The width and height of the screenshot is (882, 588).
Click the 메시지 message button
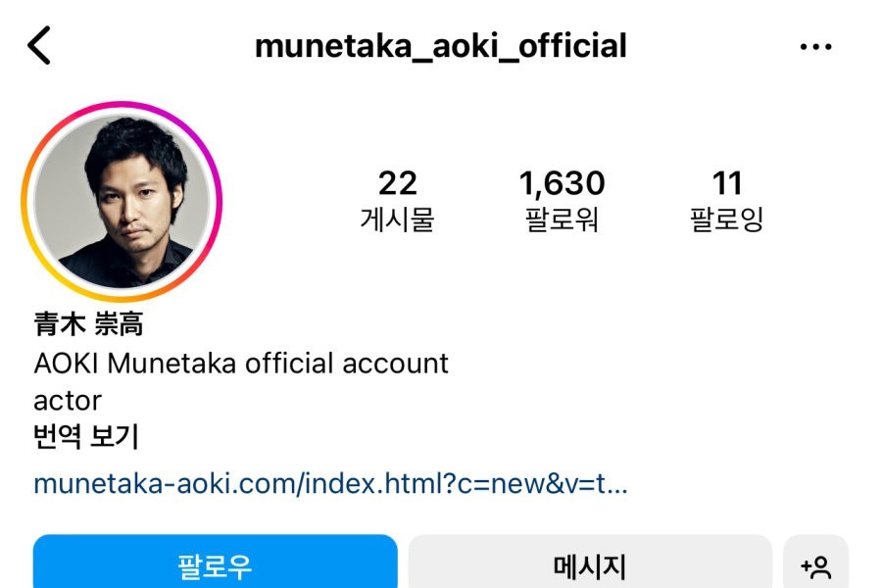[x=590, y=563]
